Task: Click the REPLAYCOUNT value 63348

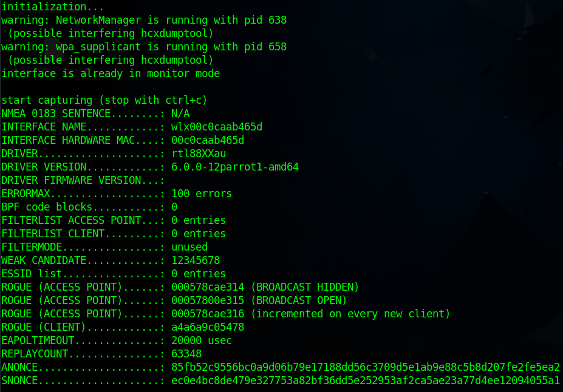Action: [x=186, y=354]
